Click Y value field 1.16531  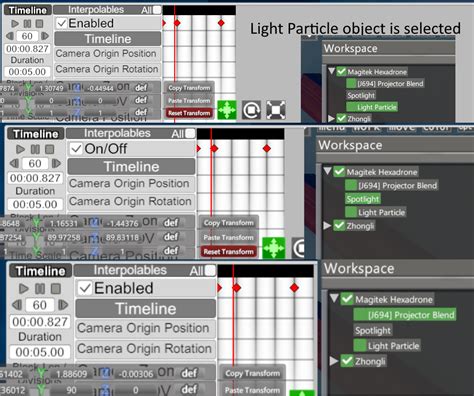tap(63, 223)
